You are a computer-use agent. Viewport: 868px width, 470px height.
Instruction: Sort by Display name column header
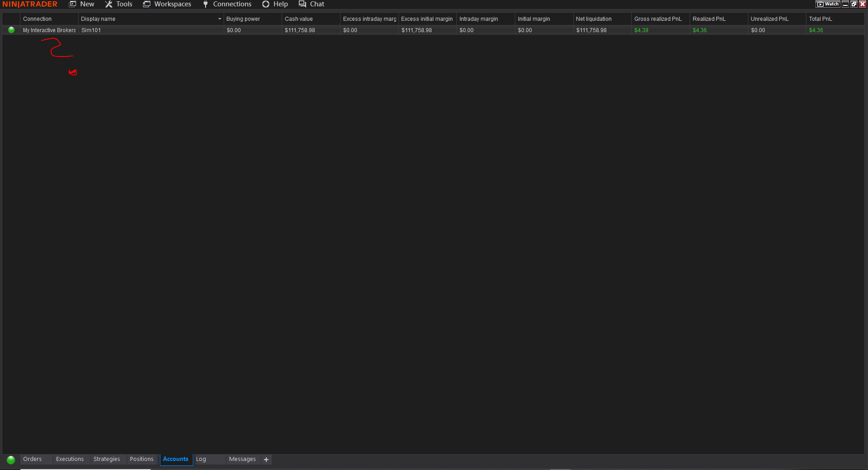coord(151,19)
